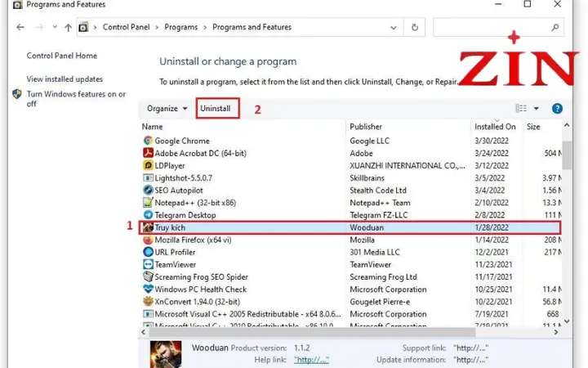Click the Windows PC Health Check icon

click(x=148, y=289)
